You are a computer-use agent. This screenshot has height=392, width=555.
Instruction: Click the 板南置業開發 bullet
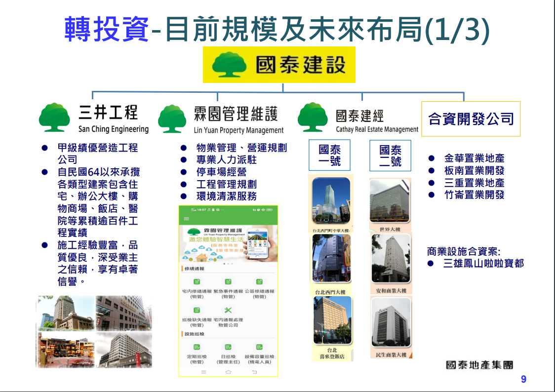point(475,170)
